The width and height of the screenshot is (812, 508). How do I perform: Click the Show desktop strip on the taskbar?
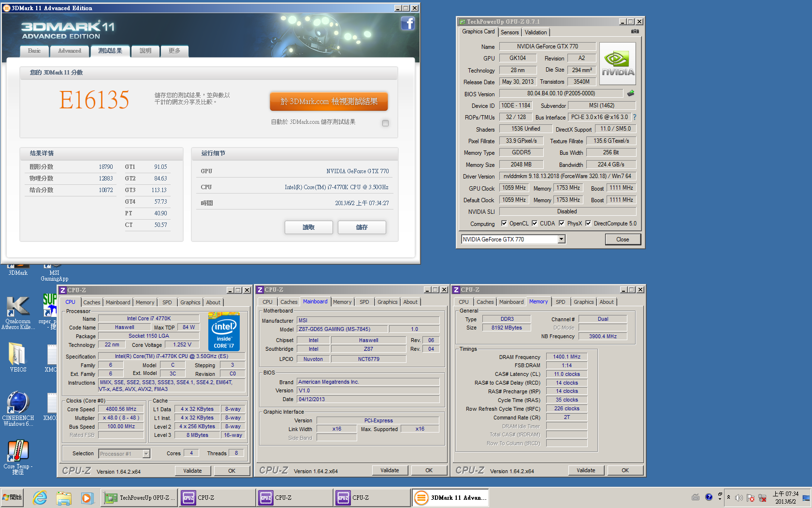(806, 497)
